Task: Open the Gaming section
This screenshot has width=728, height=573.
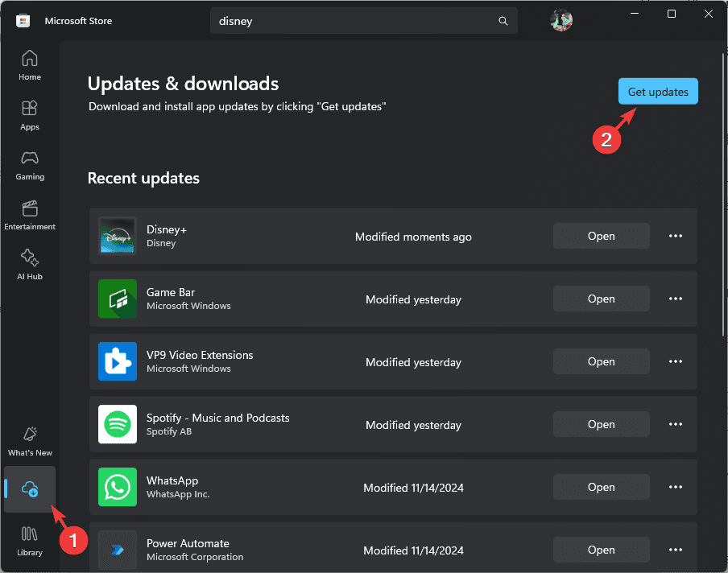Action: (30, 165)
